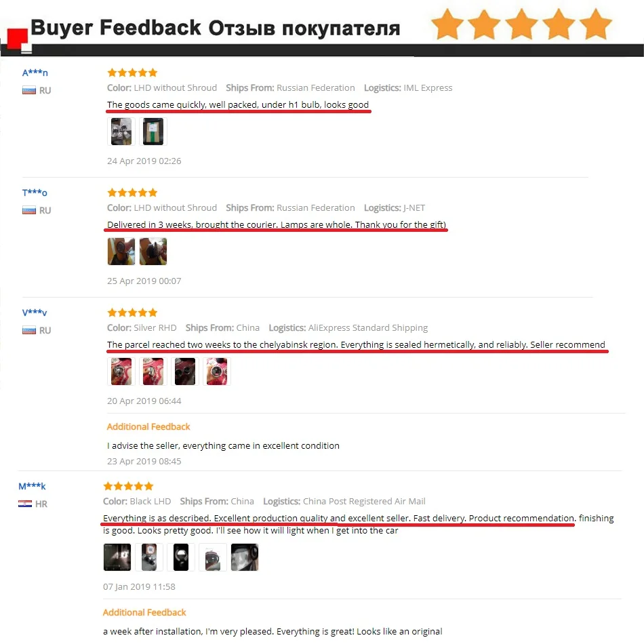Open the second photo in T***o's review
644x644 pixels.
153,251
